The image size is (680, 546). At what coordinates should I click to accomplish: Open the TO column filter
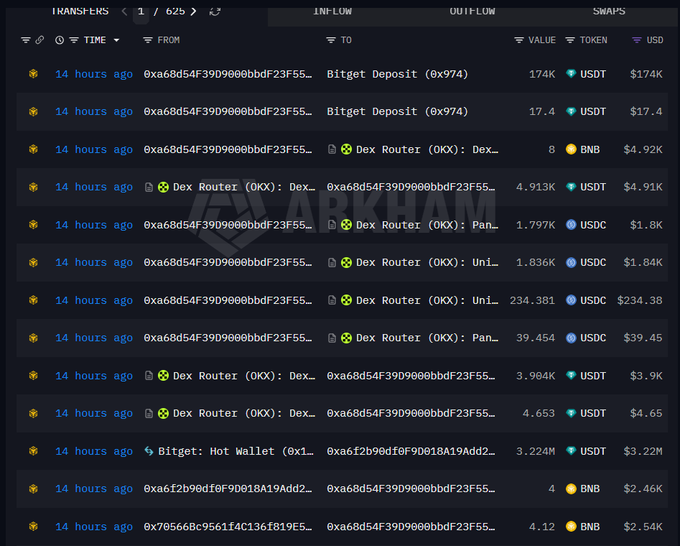click(x=331, y=40)
